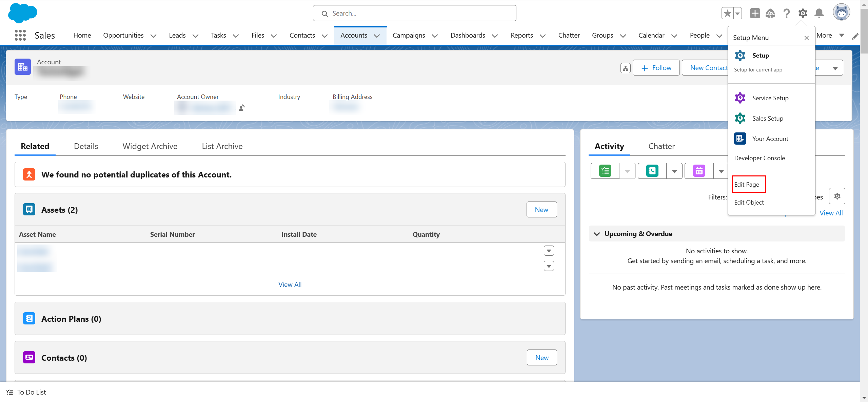Click change owner icon beside Account Owner
Screen dimensions: 868x402
click(242, 108)
